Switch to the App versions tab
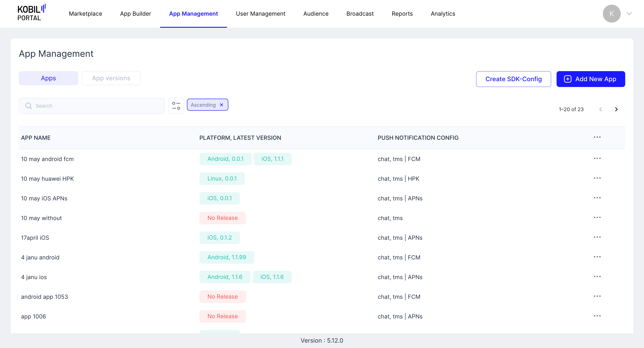The height and width of the screenshot is (348, 644). pyautogui.click(x=111, y=78)
